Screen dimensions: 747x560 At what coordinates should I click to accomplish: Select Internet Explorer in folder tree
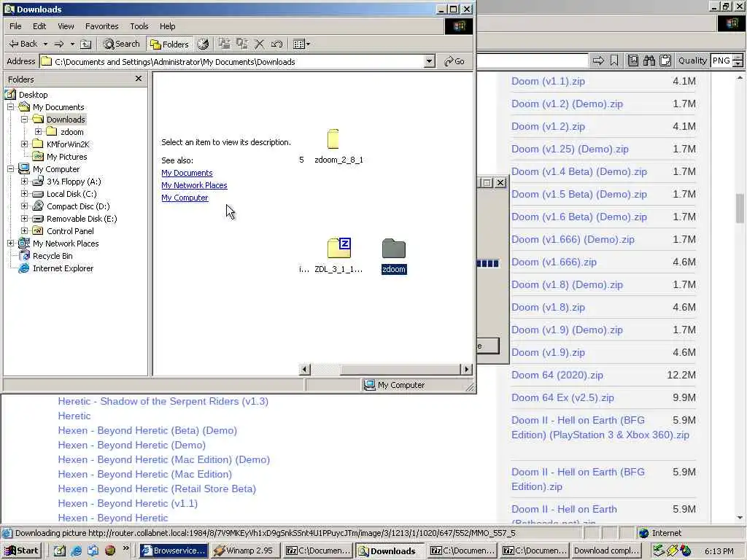pos(63,268)
